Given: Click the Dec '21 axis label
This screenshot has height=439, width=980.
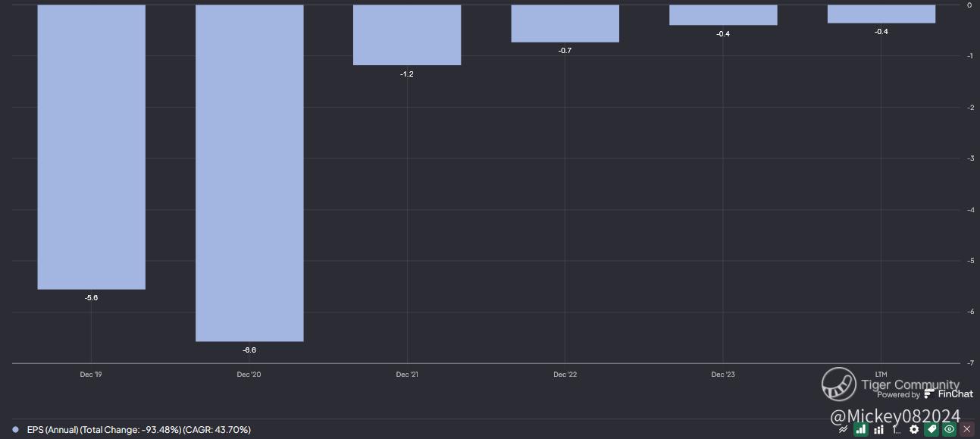Looking at the screenshot, I should click(x=407, y=375).
